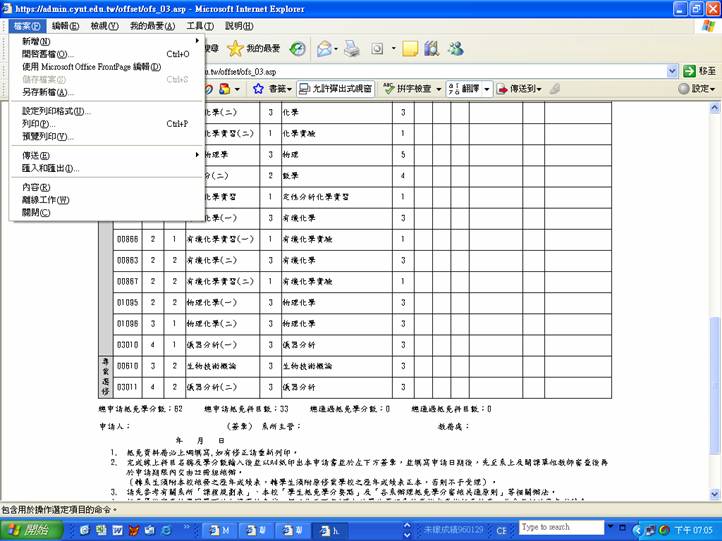Open the View menu in menu bar
This screenshot has width=722, height=541.
[x=104, y=26]
